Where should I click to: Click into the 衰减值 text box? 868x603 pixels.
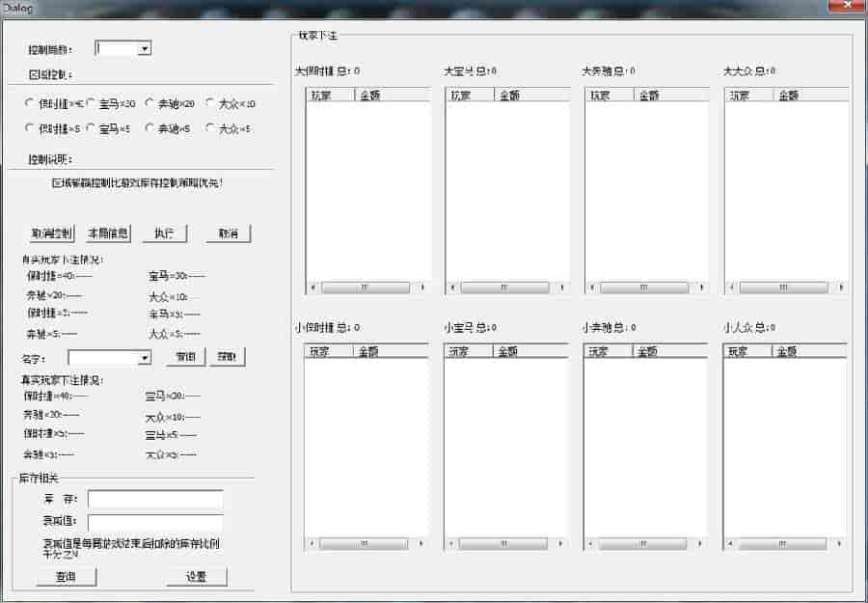coord(155,522)
